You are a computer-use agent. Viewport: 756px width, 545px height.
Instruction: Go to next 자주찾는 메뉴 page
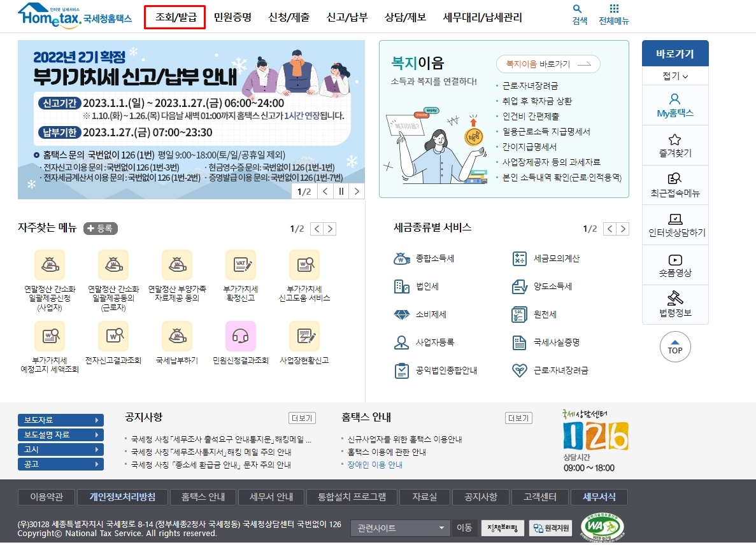click(x=331, y=229)
